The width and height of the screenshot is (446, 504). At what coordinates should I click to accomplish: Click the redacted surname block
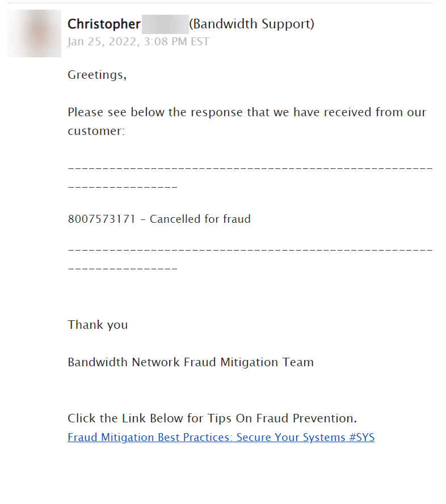[165, 24]
